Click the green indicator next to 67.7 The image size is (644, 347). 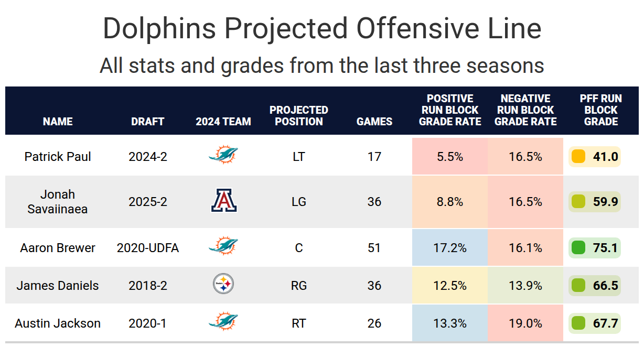click(x=578, y=323)
